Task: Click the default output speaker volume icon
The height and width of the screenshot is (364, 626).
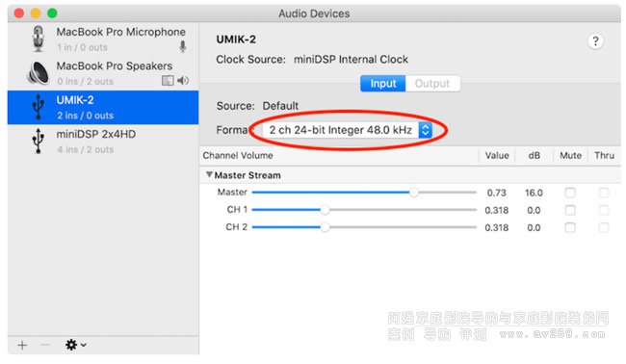Action: click(183, 81)
